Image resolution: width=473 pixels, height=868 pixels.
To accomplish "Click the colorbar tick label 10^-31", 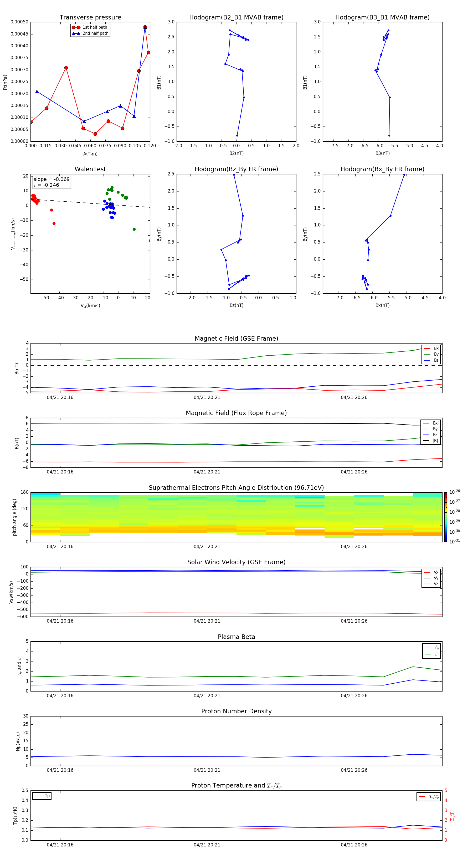I will tap(455, 542).
